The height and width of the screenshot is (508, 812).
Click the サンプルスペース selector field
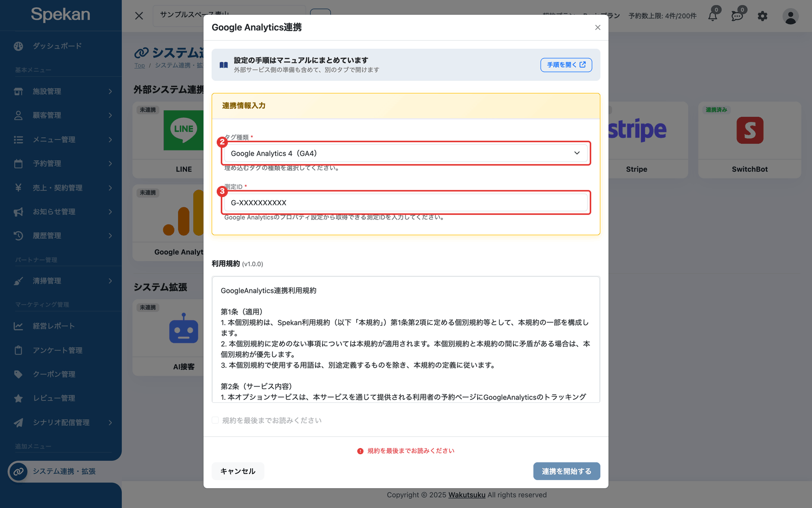point(229,14)
